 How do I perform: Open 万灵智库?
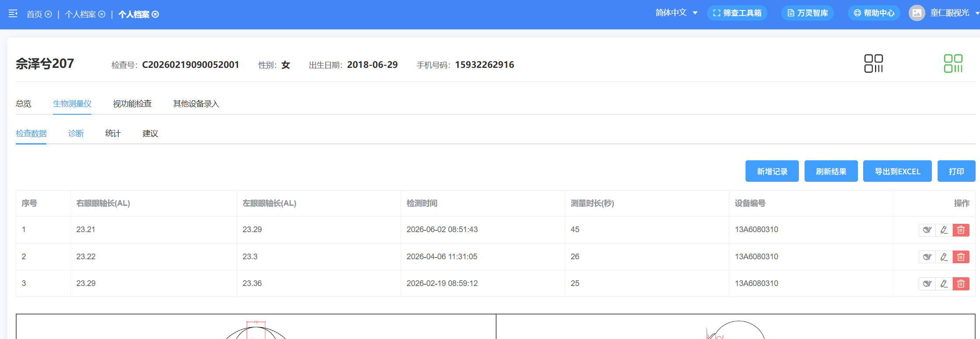pos(808,13)
